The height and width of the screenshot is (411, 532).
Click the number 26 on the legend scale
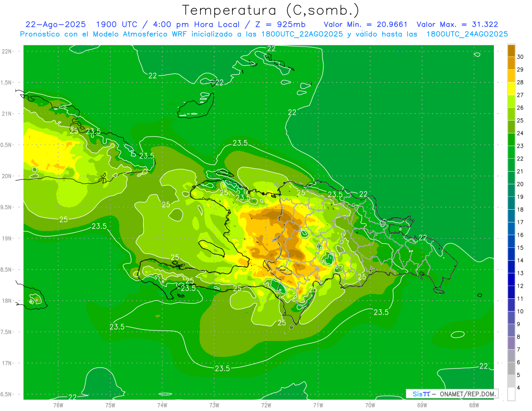520,108
